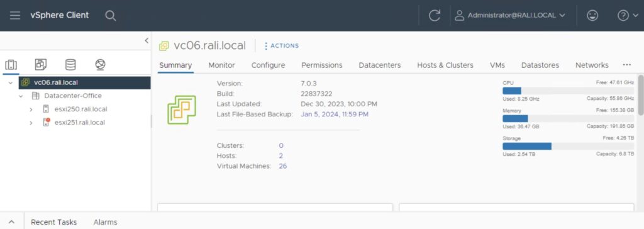644x229 pixels.
Task: Select host esxi250.rali.local
Action: (80, 109)
